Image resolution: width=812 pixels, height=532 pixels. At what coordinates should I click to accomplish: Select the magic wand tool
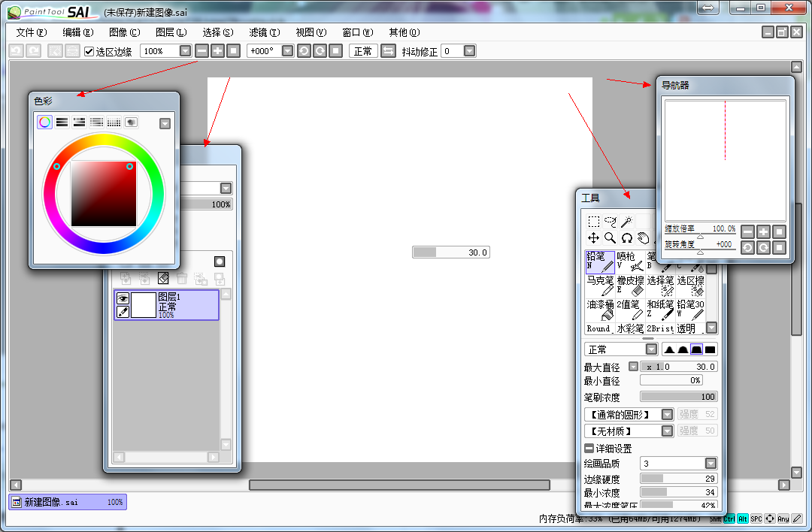coord(626,222)
